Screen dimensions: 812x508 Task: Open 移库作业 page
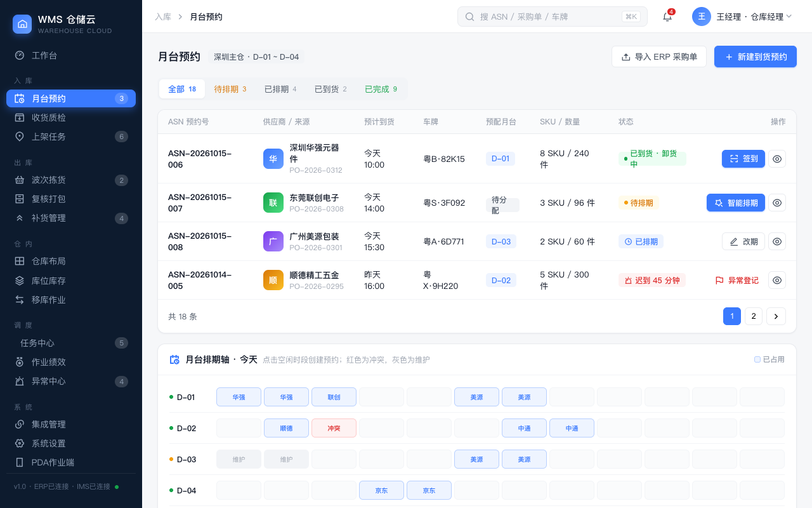pos(71,299)
